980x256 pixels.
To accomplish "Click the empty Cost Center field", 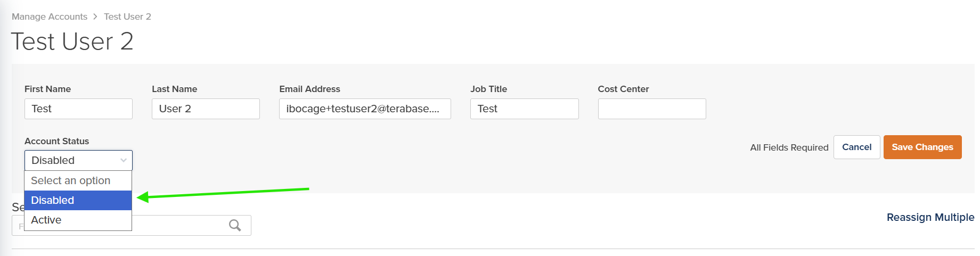I will coord(652,109).
